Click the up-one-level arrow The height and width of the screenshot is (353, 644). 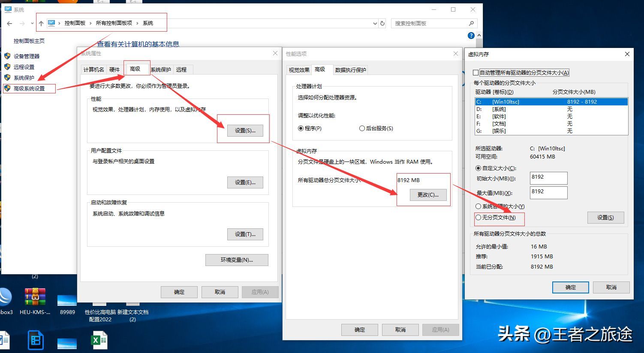coord(41,24)
